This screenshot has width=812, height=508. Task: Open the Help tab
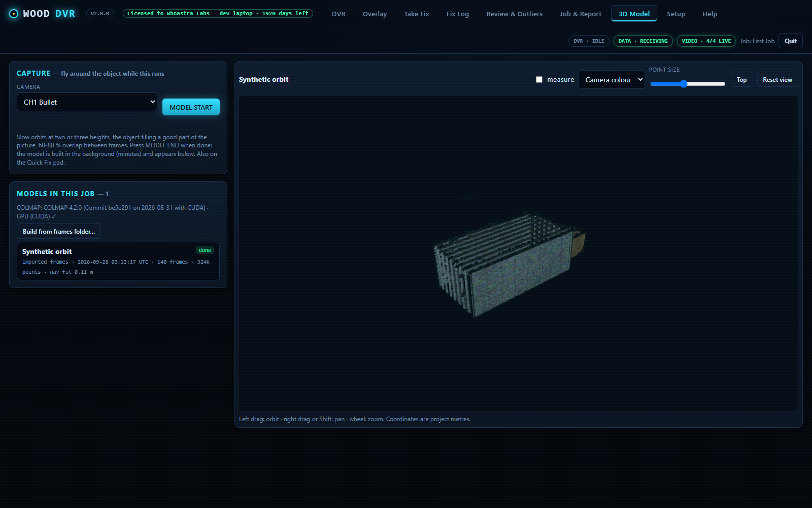[x=709, y=14]
